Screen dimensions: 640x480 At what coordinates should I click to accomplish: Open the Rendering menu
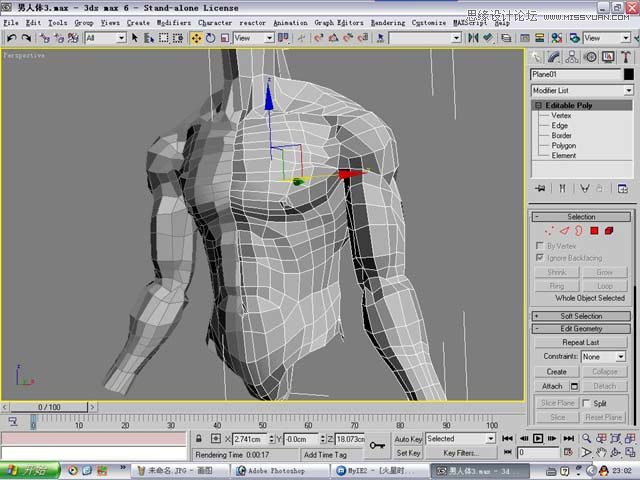tap(388, 22)
